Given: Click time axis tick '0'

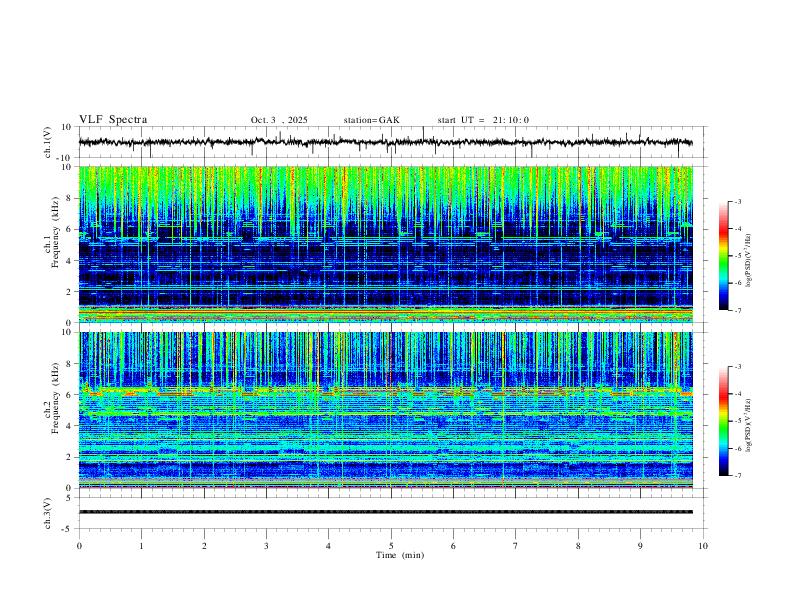Looking at the screenshot, I should pos(79,546).
